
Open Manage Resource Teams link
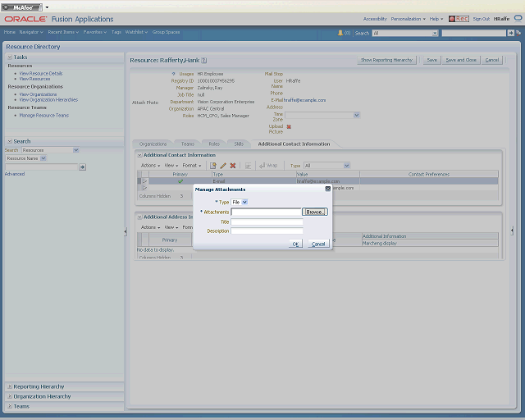pyautogui.click(x=43, y=115)
